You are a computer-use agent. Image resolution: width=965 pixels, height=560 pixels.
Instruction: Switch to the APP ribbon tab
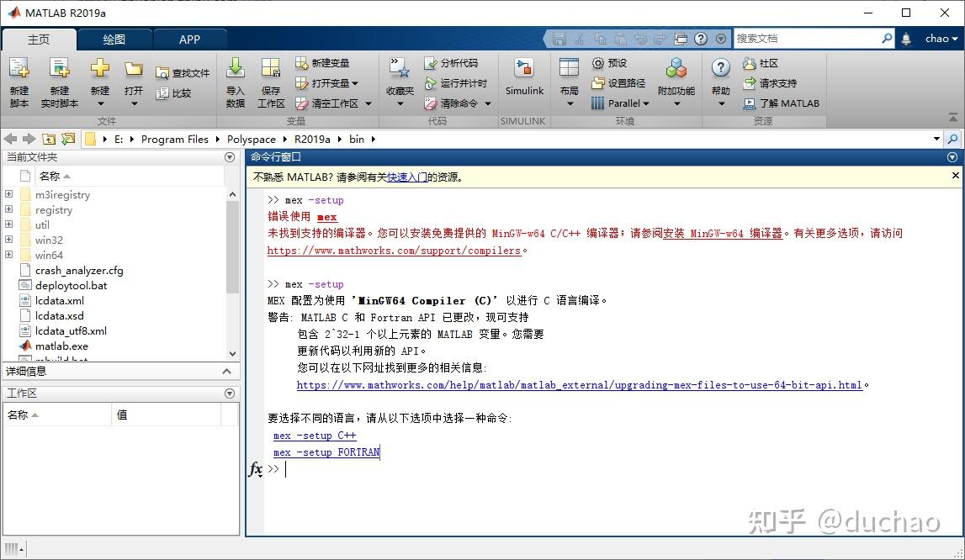pos(190,39)
